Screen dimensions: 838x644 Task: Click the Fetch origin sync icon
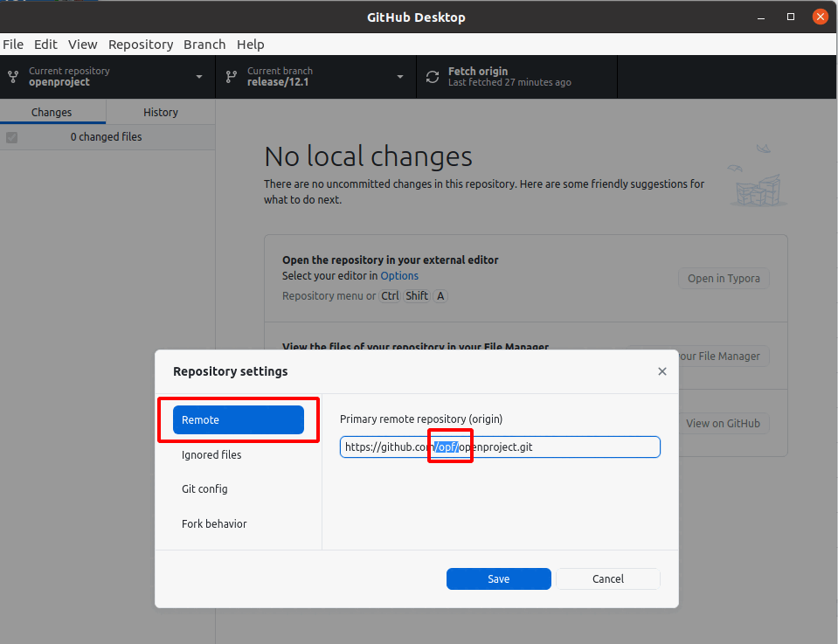tap(433, 77)
